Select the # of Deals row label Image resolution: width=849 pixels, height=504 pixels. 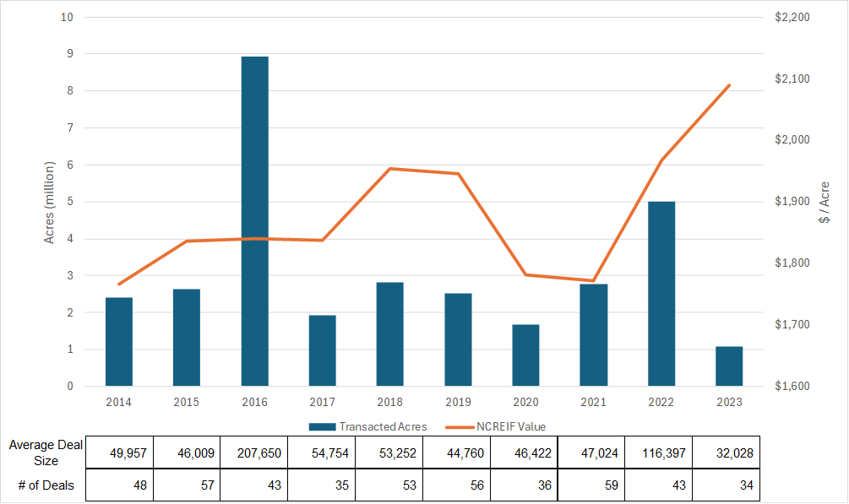[x=46, y=485]
